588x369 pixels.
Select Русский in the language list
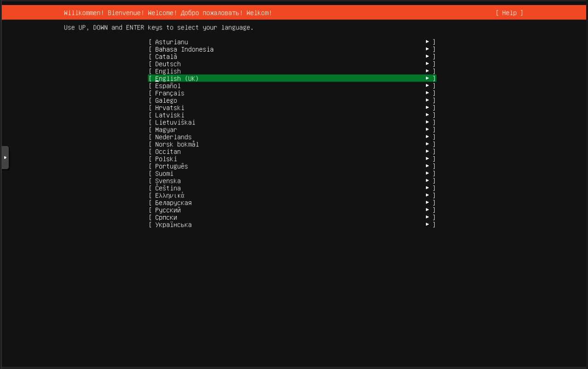point(168,210)
